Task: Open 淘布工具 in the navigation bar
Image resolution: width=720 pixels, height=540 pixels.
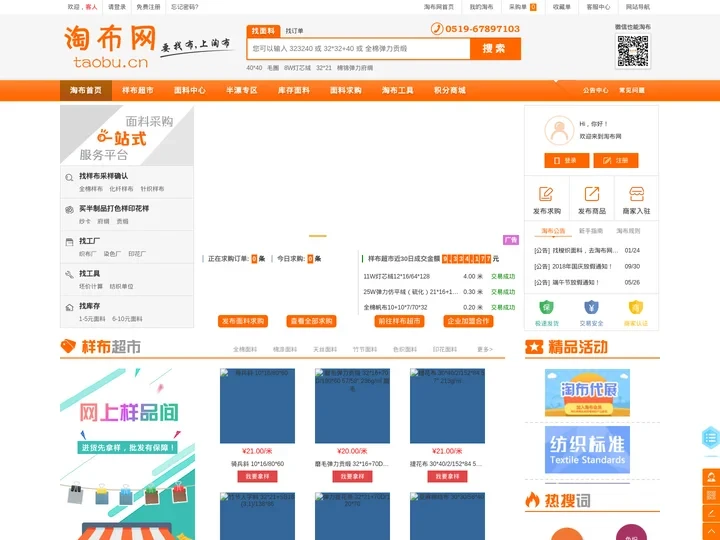Action: (x=398, y=90)
